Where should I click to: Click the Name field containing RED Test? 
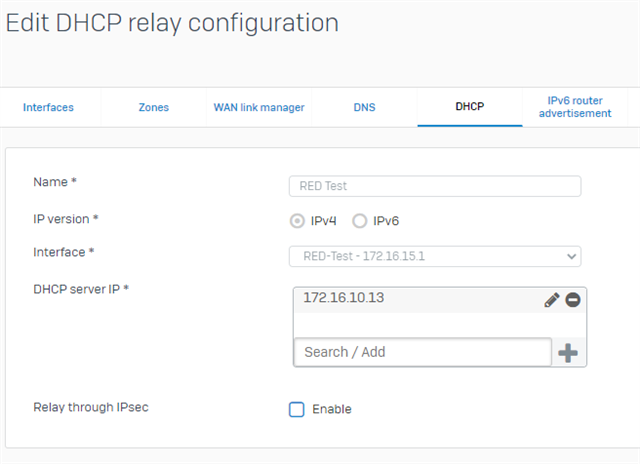tap(435, 186)
